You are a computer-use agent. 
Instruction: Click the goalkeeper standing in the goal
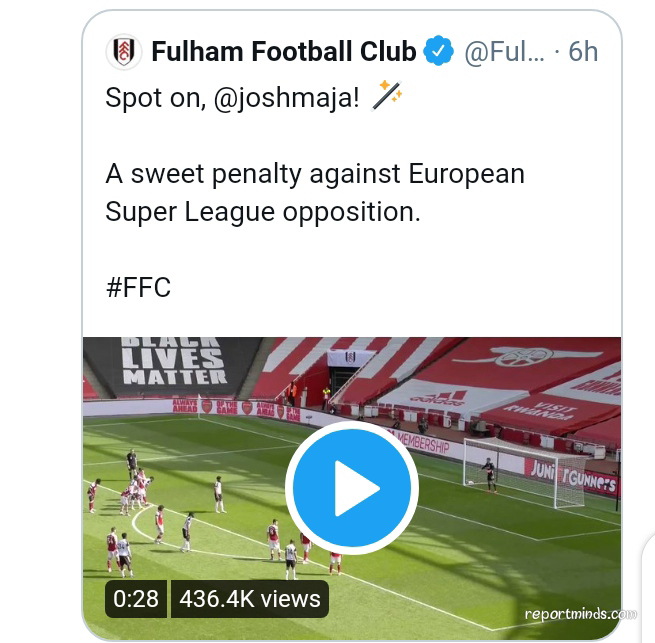click(489, 474)
